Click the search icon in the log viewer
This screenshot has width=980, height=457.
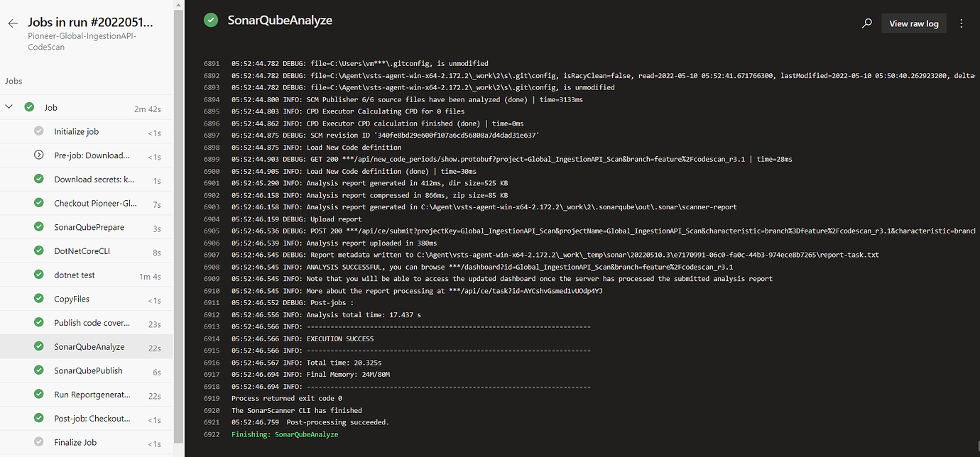[x=866, y=23]
